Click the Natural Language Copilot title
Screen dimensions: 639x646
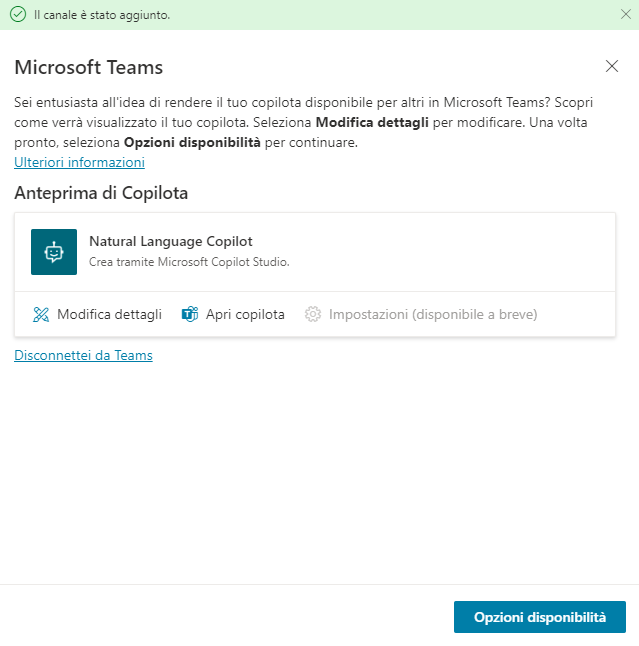point(171,241)
